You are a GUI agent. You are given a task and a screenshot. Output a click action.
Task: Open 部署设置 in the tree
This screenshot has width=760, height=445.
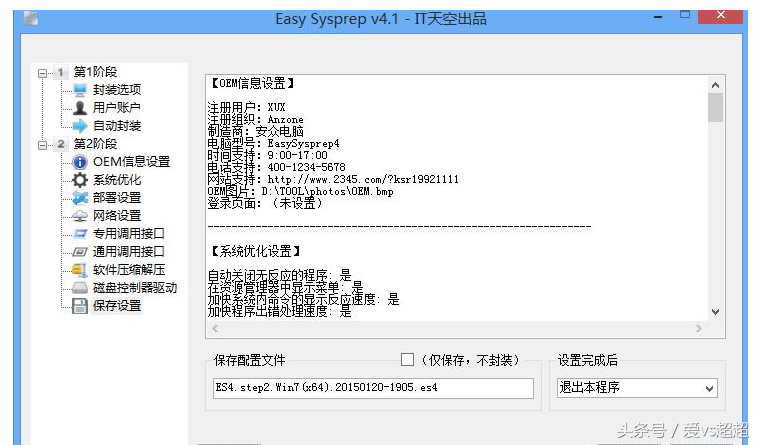117,198
